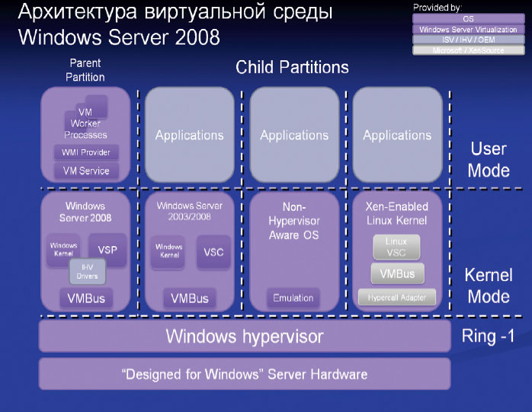Click Applications box above Non-Hypervisor Aware OS

click(x=293, y=136)
